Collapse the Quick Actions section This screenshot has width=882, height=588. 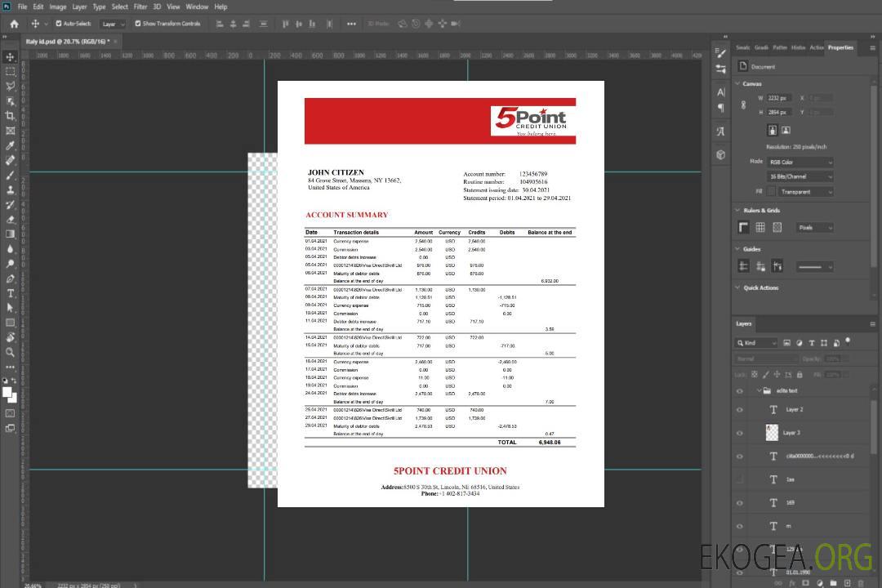point(737,287)
